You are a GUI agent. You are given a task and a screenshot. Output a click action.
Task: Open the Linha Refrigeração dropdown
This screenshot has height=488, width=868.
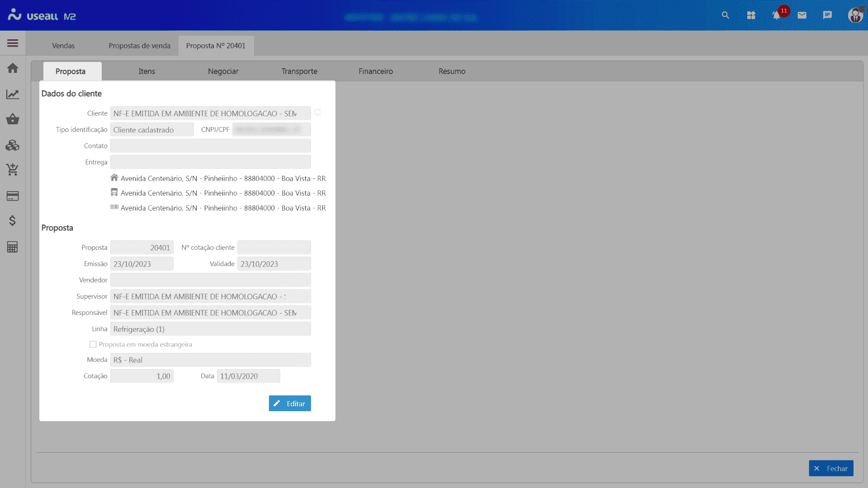[x=210, y=329]
